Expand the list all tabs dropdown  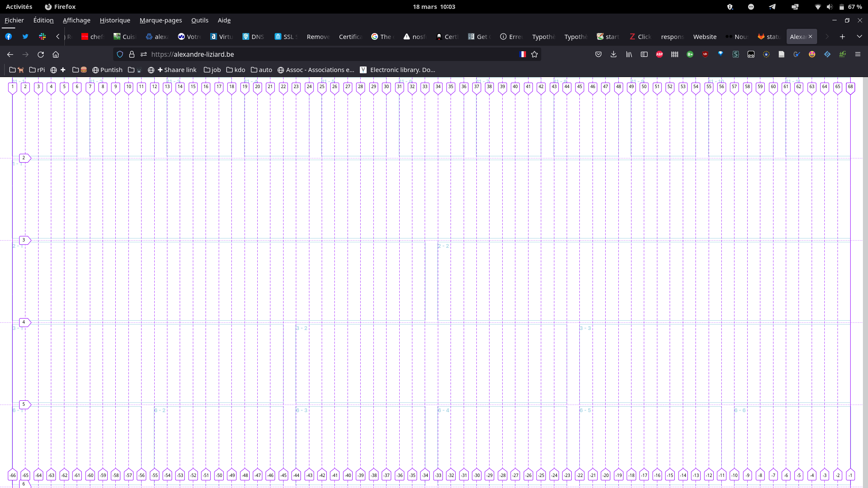tap(860, 37)
